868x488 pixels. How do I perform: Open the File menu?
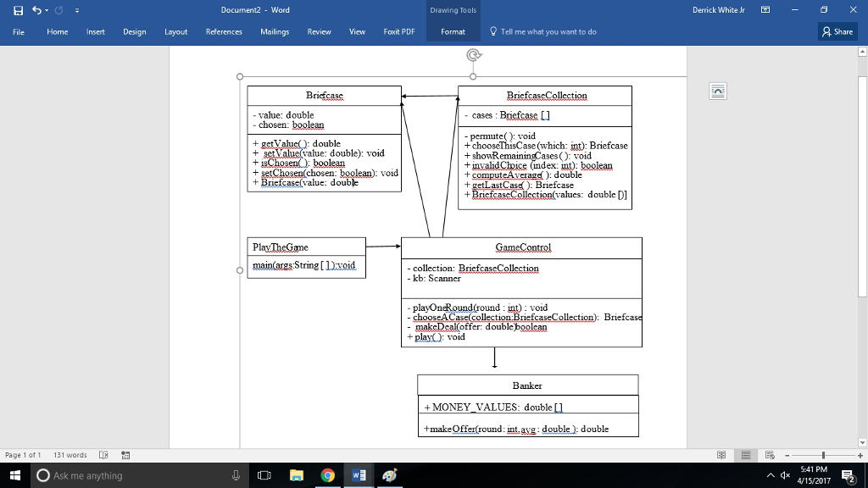click(x=18, y=31)
